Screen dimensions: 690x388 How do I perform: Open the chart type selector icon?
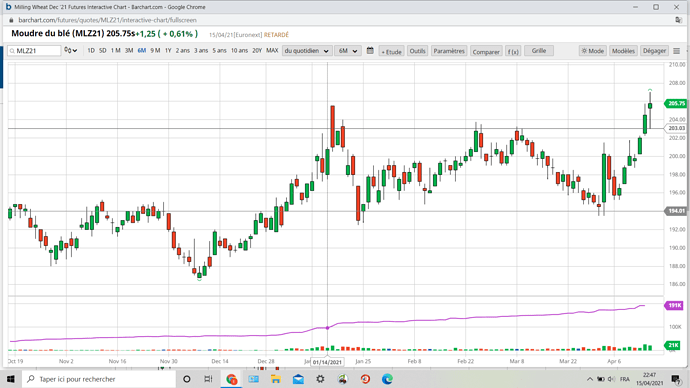point(70,51)
